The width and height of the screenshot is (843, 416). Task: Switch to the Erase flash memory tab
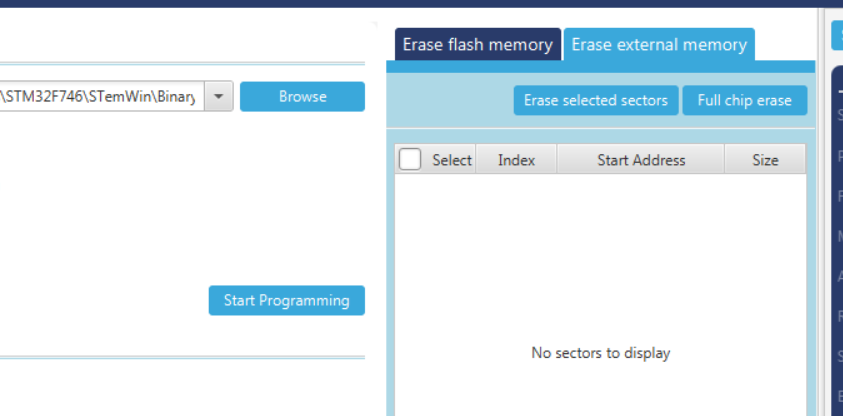click(477, 45)
